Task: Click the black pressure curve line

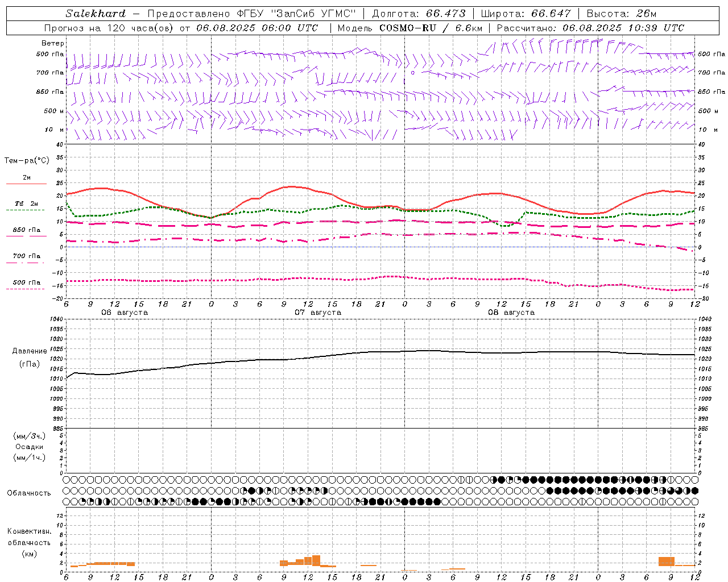Action: (380, 352)
